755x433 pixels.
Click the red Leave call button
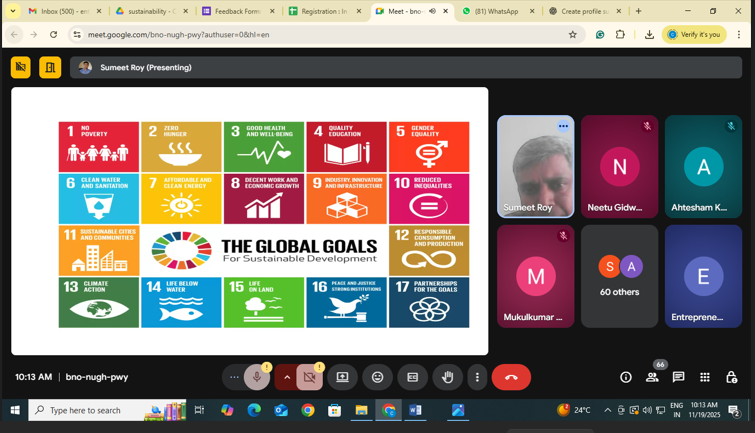[x=511, y=377]
